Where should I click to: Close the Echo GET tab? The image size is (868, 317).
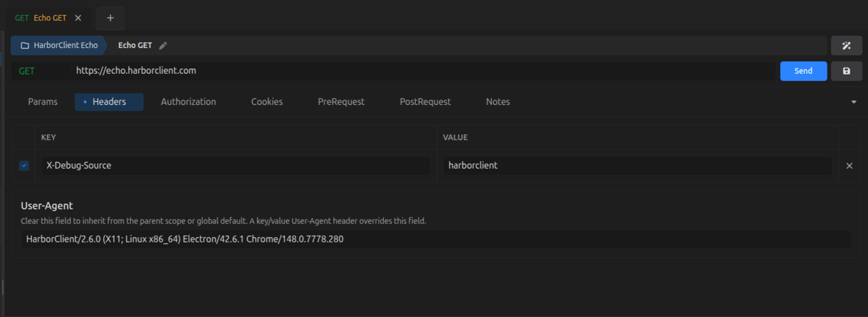coord(78,18)
